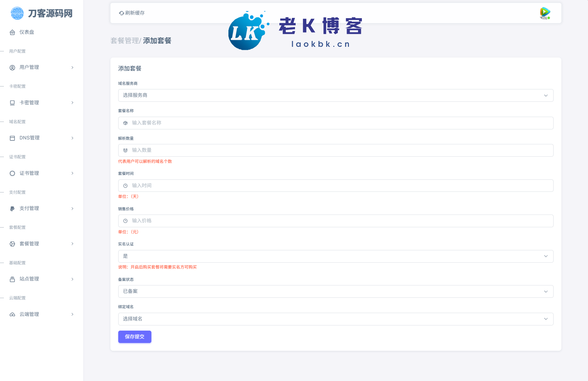Open the 实名认证 dropdown showing 是
Image resolution: width=588 pixels, height=381 pixels.
pos(335,256)
